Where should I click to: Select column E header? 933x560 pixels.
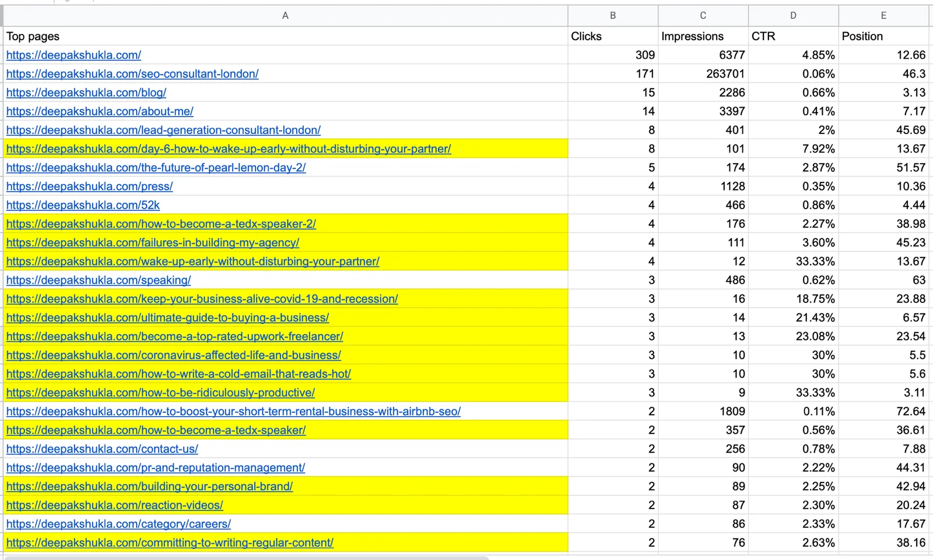(x=883, y=16)
